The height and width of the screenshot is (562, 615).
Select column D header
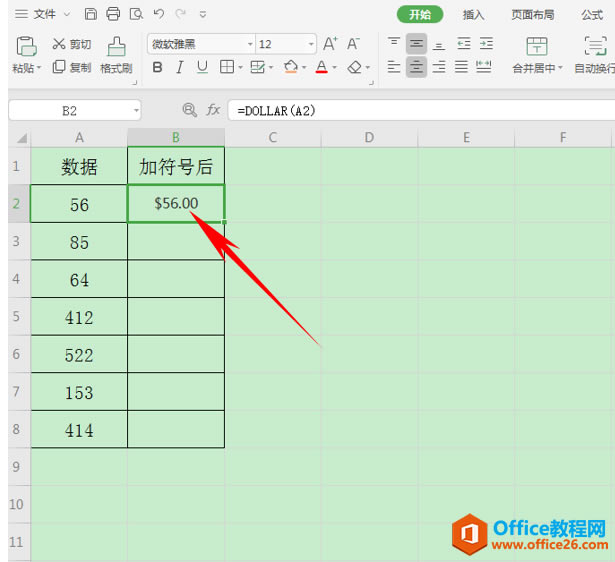tap(369, 138)
